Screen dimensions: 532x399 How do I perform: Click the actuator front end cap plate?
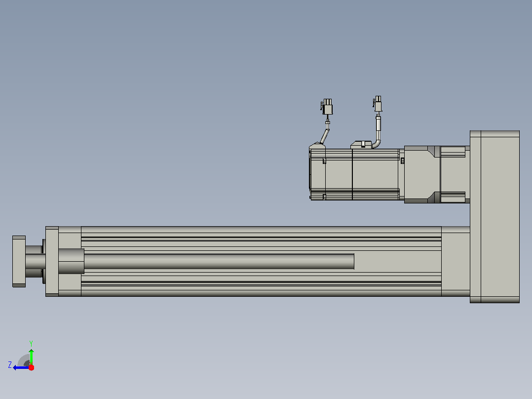[x=52, y=261]
